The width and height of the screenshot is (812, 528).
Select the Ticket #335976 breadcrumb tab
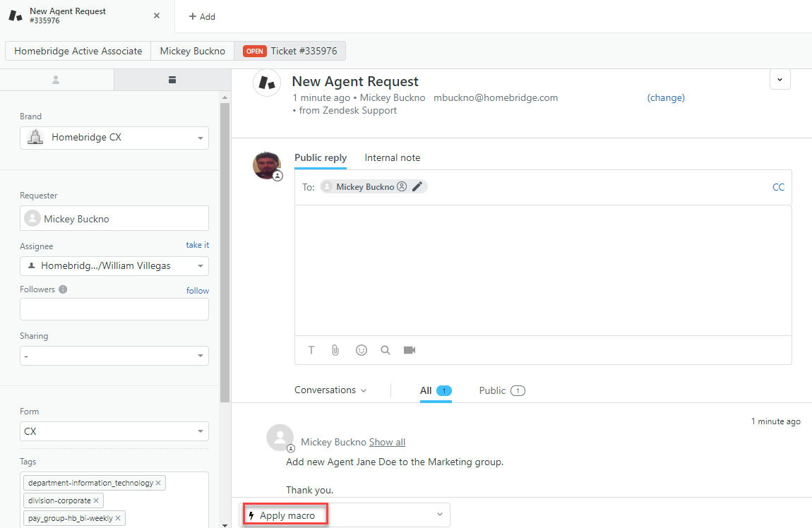pyautogui.click(x=290, y=51)
